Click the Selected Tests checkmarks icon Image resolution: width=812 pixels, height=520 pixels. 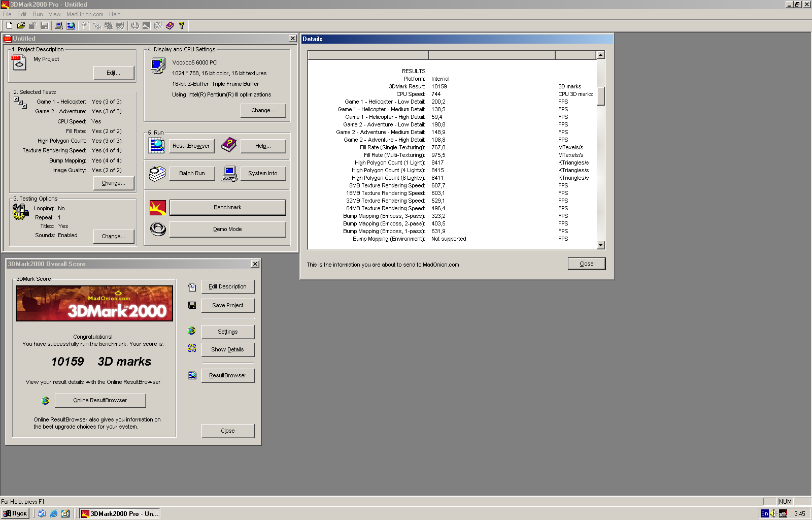tap(20, 103)
